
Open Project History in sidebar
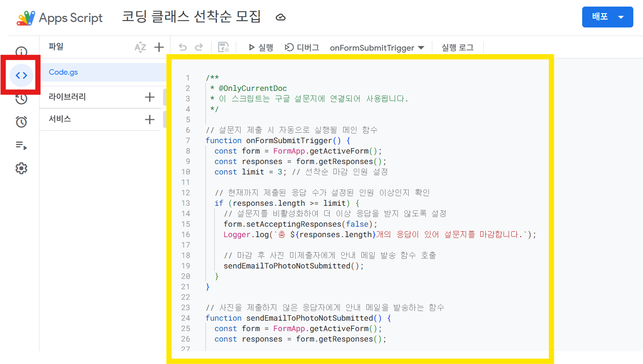21,99
